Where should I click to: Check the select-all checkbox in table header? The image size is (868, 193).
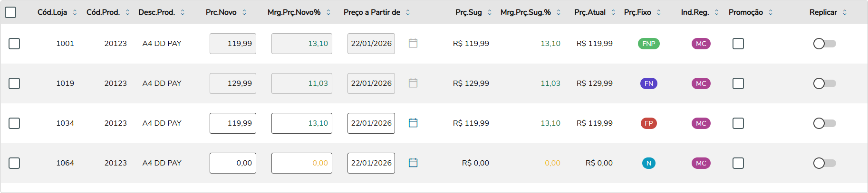click(10, 12)
